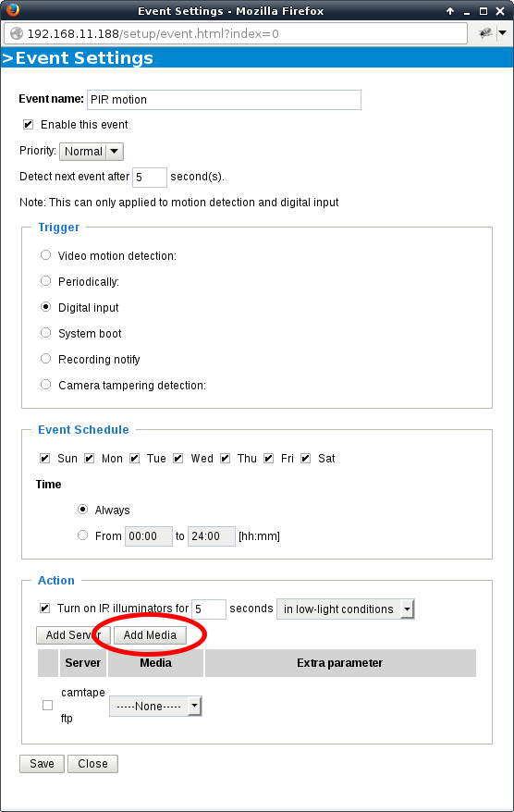Tick the camtape ftp server checkbox
Viewport: 514px width, 812px height.
48,706
